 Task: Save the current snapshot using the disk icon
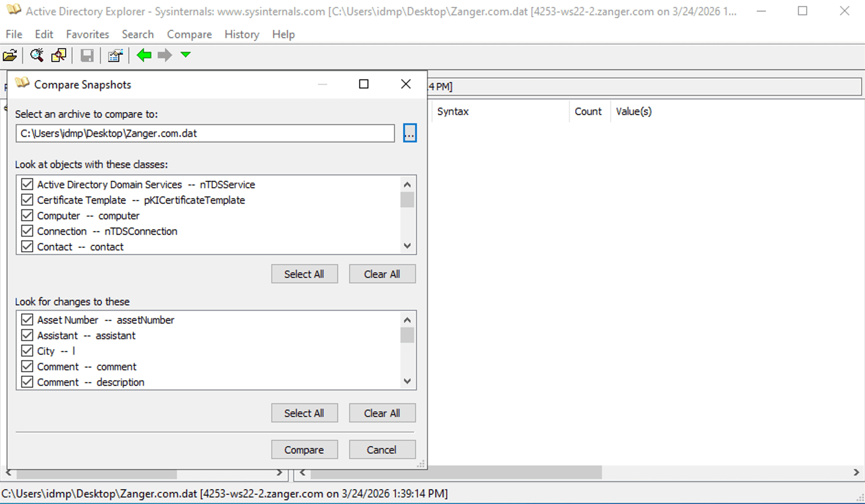87,55
